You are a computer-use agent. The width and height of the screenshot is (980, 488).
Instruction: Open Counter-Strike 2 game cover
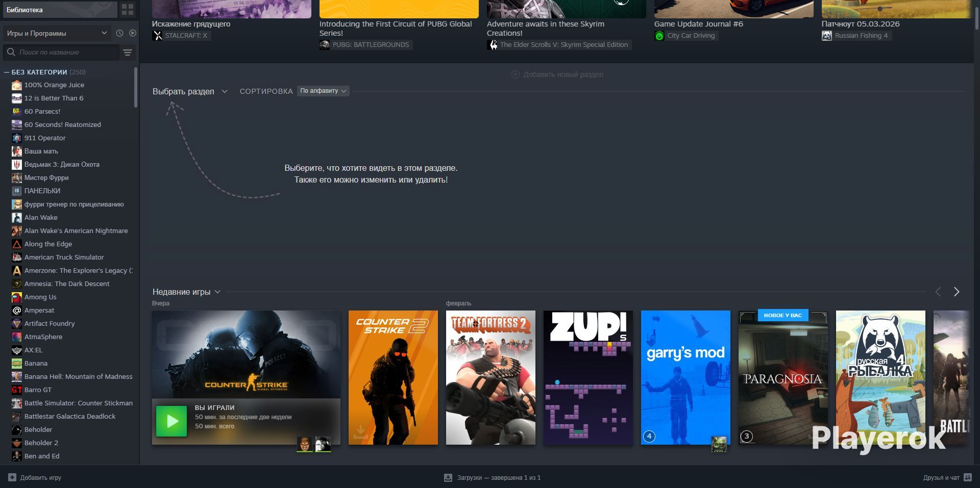(393, 377)
